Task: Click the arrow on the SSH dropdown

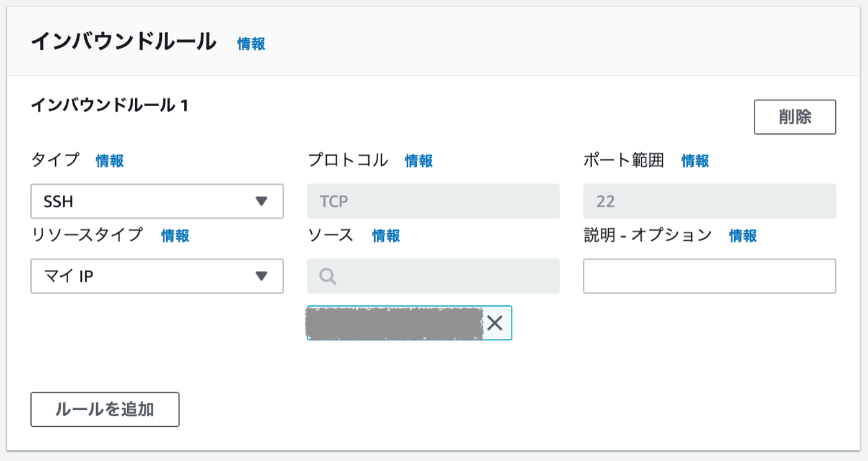Action: pos(261,201)
